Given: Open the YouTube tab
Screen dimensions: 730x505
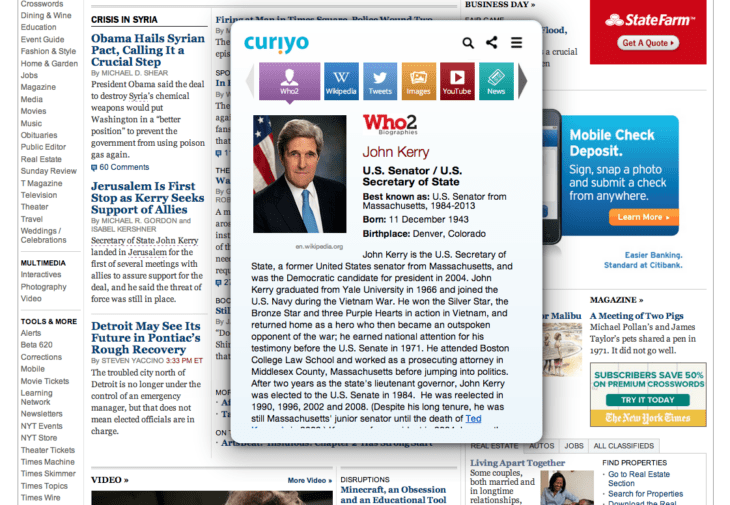Looking at the screenshot, I should pos(457,81).
